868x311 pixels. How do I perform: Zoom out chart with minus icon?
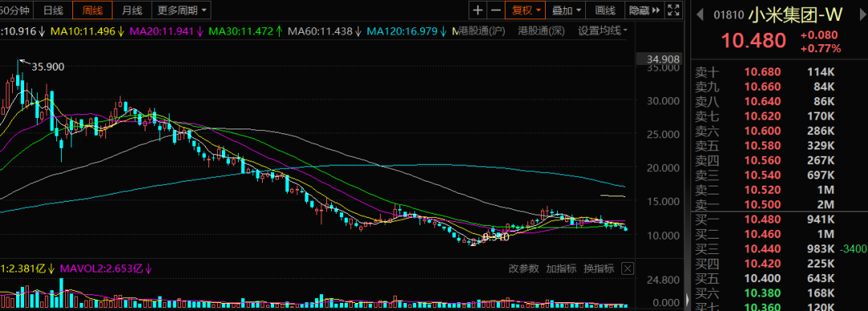click(495, 10)
